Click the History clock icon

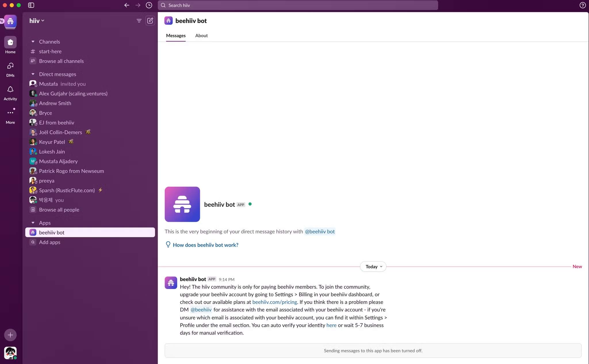click(149, 5)
